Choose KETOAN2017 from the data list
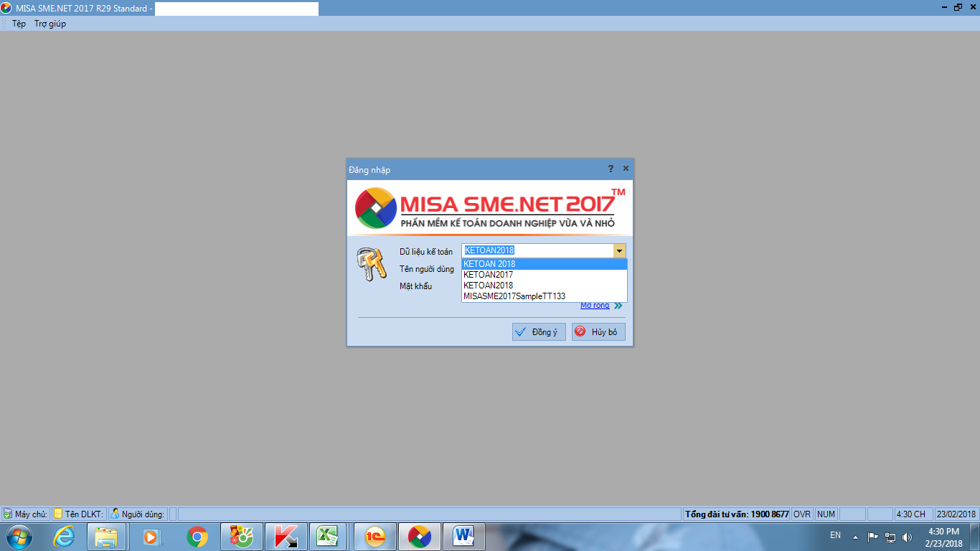This screenshot has height=551, width=980. [545, 275]
